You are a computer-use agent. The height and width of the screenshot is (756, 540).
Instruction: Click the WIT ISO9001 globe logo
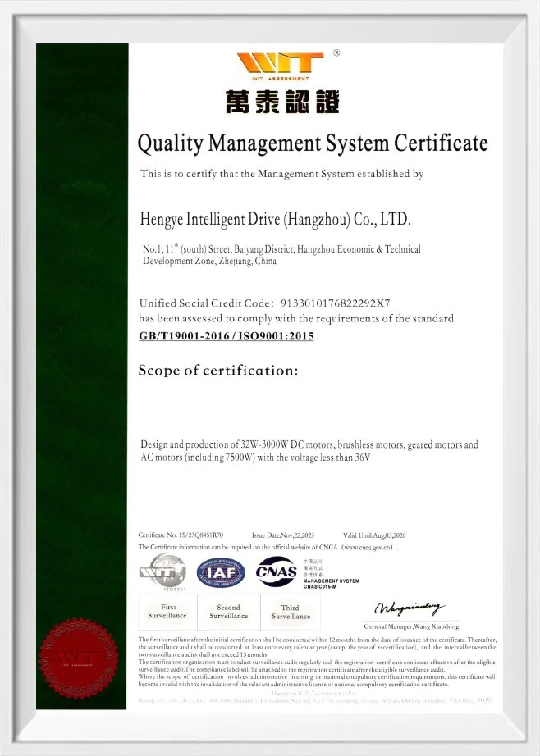[162, 573]
